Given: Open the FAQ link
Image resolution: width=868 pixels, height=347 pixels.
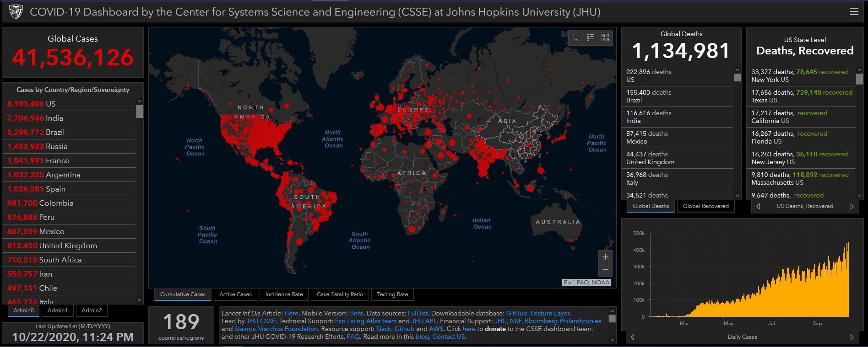Looking at the screenshot, I should point(353,337).
